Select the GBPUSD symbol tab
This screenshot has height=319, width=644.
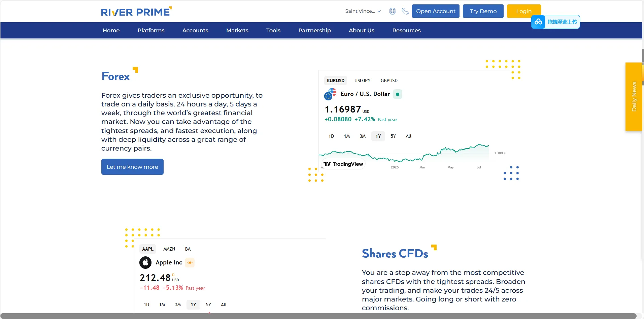point(389,81)
